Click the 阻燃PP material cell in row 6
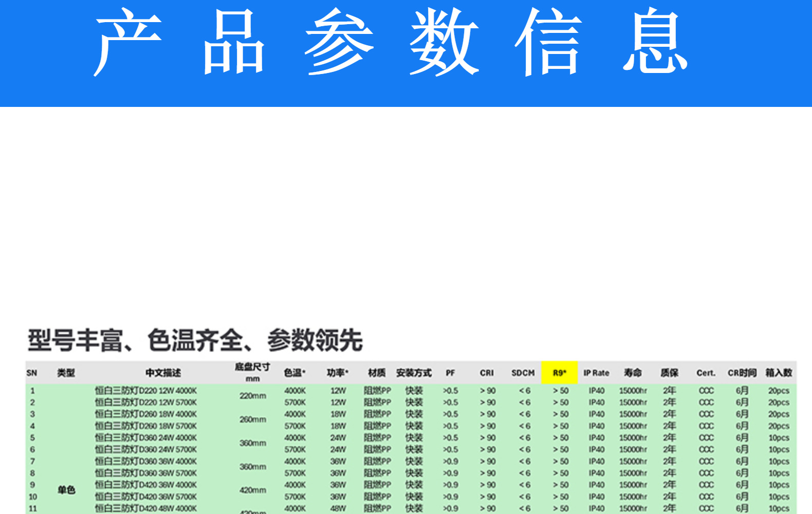Image resolution: width=812 pixels, height=514 pixels. point(377,450)
